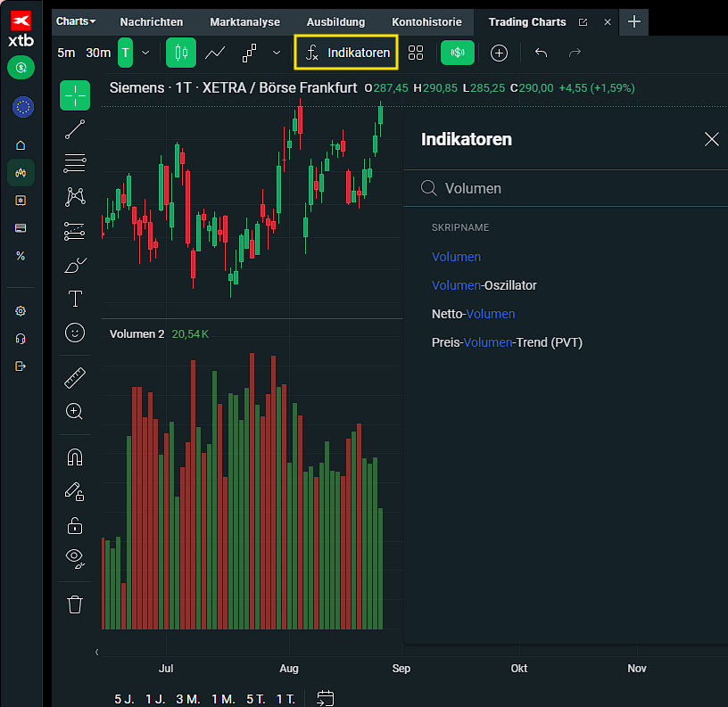
Task: Toggle the magnet snap mode
Action: click(75, 457)
